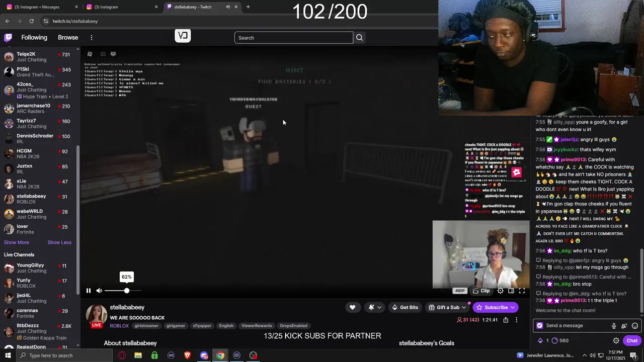This screenshot has width=644, height=362.
Task: Follow stellababeey with the heart button
Action: tap(352, 307)
